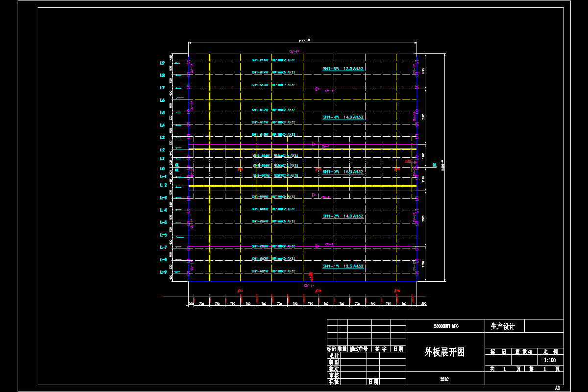Click the L-7 longitudinal label
This screenshot has height=392, width=588.
163,247
